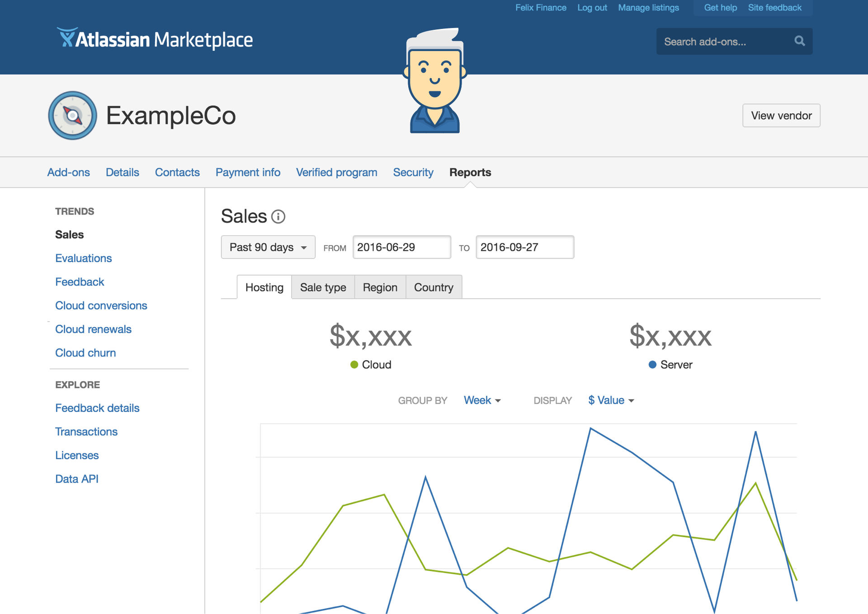View the Data API page
Screen dimensions: 868x614
click(x=77, y=478)
